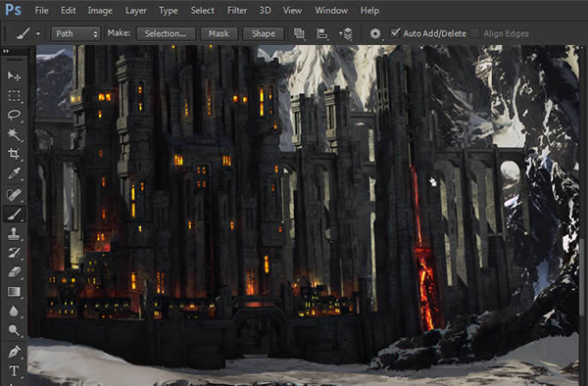Open the Path operations icon

point(299,33)
